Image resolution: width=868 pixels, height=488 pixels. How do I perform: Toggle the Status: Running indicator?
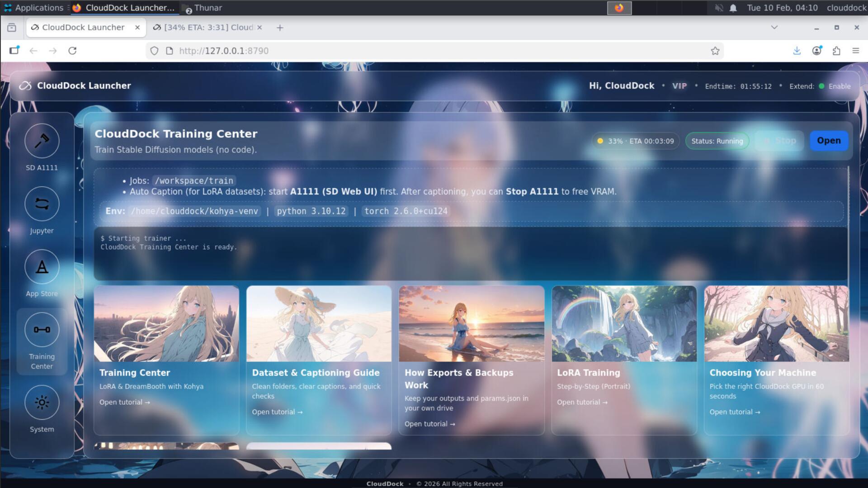(717, 141)
